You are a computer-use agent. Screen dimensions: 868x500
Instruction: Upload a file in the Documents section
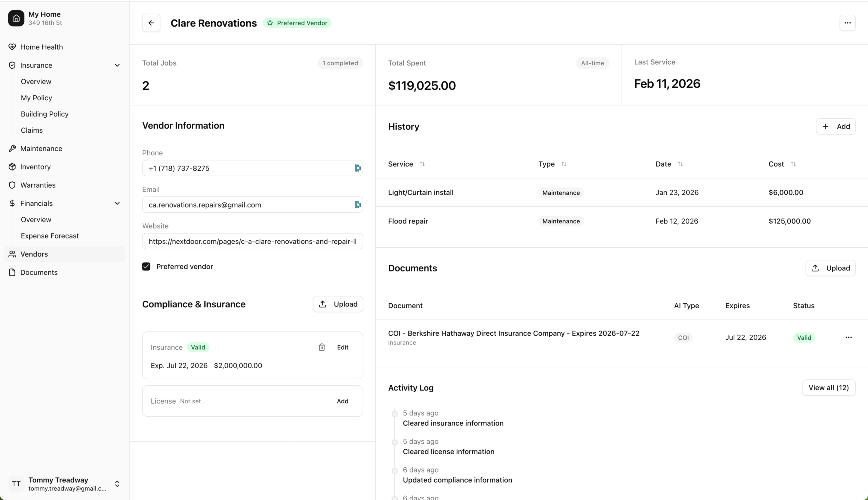[830, 268]
